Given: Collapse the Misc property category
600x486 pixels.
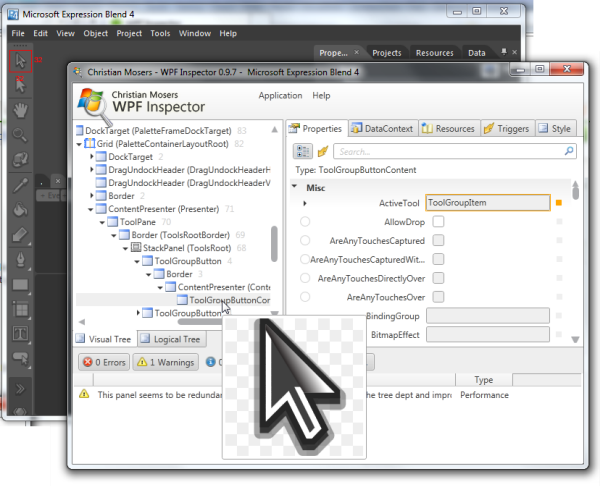Looking at the screenshot, I should [294, 186].
